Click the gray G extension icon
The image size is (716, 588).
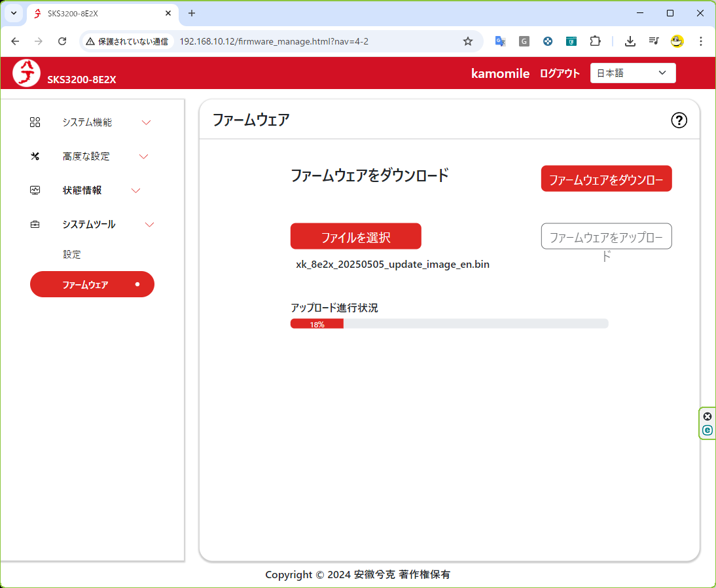coord(524,41)
